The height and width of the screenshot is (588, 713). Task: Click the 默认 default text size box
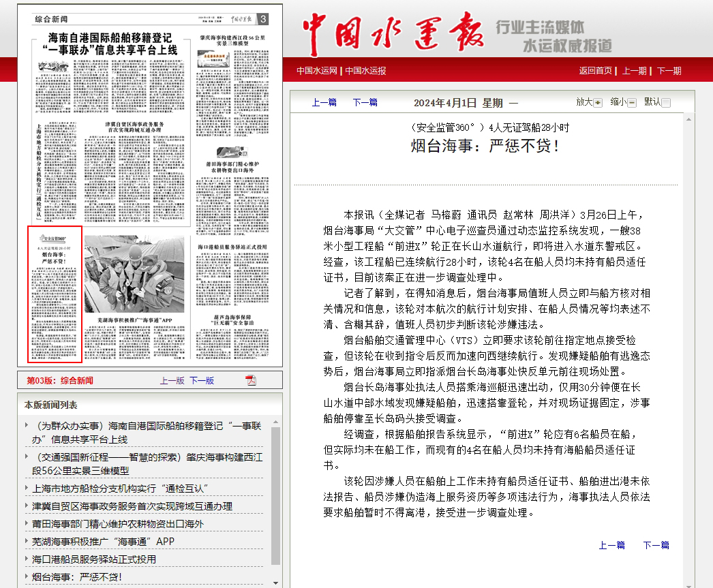pyautogui.click(x=666, y=103)
